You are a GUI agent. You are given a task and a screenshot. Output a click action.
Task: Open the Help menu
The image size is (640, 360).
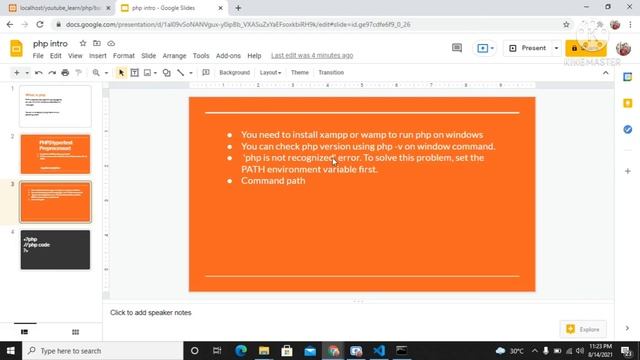pos(254,56)
